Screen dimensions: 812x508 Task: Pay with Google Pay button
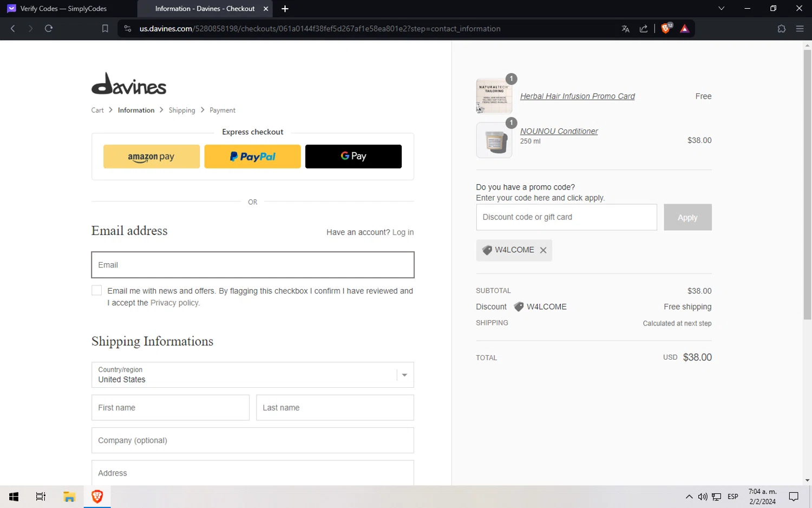(353, 157)
